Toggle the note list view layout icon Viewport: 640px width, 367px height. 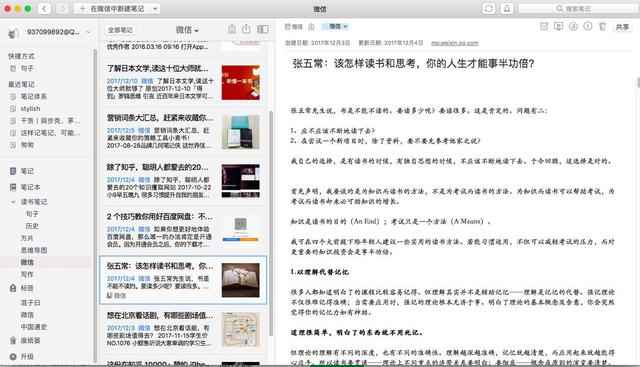pyautogui.click(x=263, y=29)
